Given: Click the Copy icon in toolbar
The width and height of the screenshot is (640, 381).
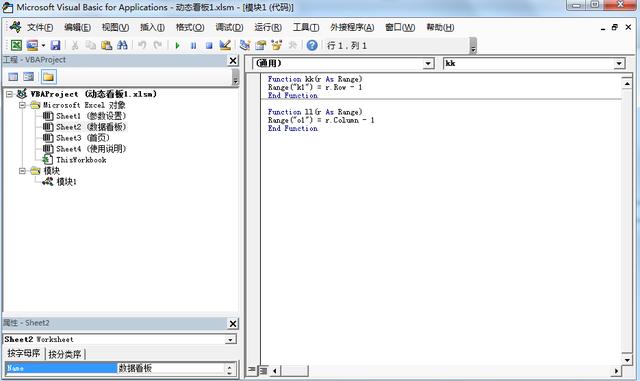Looking at the screenshot, I should [91, 45].
